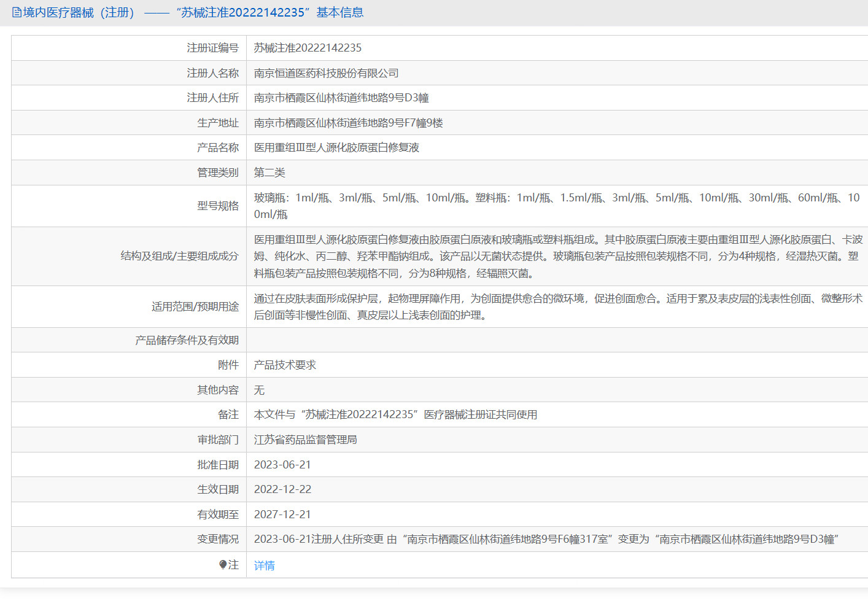Click registrant name 南京恒道医药科技股份有限公司
Viewport: 868px width, 606px height.
click(x=326, y=73)
